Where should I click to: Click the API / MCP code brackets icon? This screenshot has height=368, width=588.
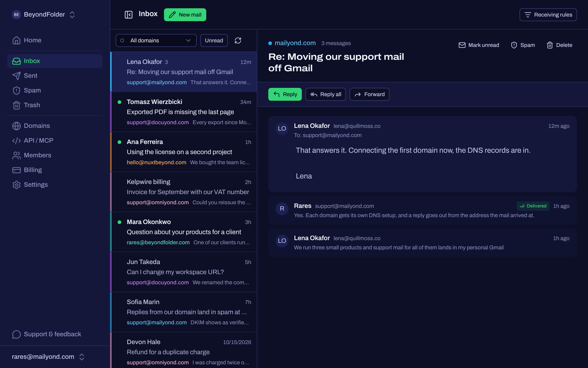pos(17,141)
